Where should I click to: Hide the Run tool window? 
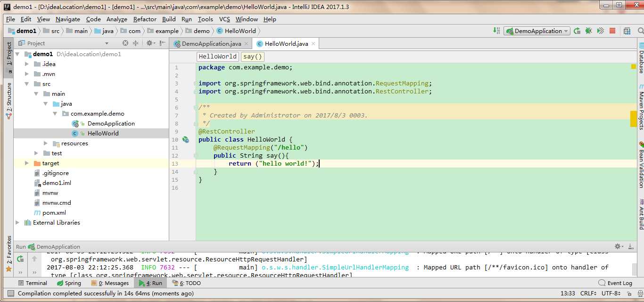coord(632,246)
